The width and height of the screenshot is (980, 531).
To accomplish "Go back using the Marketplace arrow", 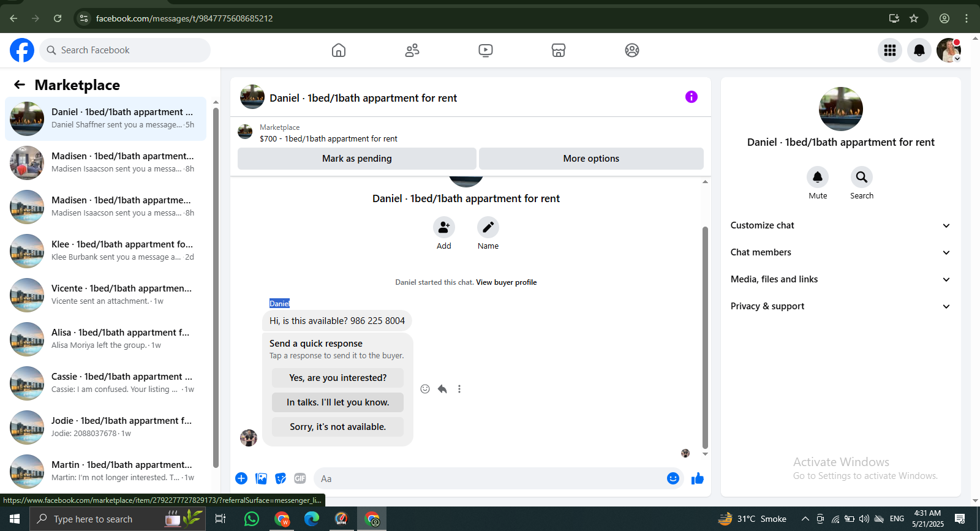I will [20, 85].
